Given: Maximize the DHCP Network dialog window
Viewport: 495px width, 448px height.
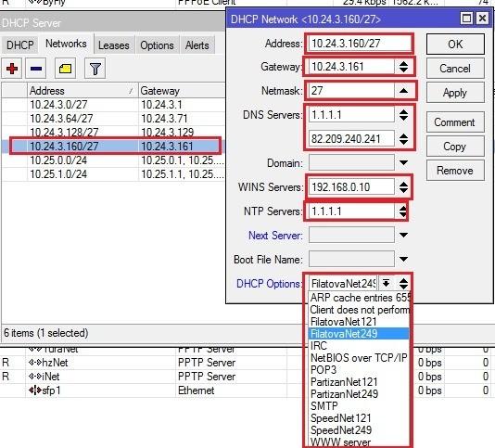Looking at the screenshot, I should pos(466,19).
